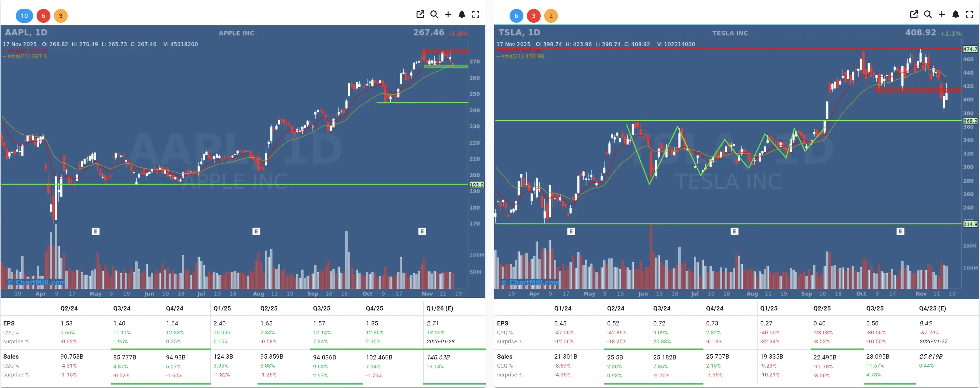This screenshot has height=388, width=980.
Task: Open the alerts bell for TSLA
Action: 955,14
